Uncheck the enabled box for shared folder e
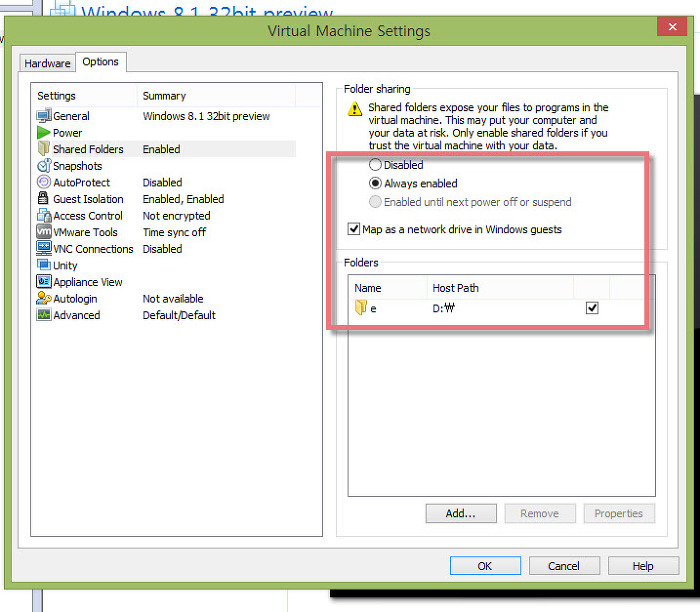This screenshot has height=612, width=700. tap(592, 309)
